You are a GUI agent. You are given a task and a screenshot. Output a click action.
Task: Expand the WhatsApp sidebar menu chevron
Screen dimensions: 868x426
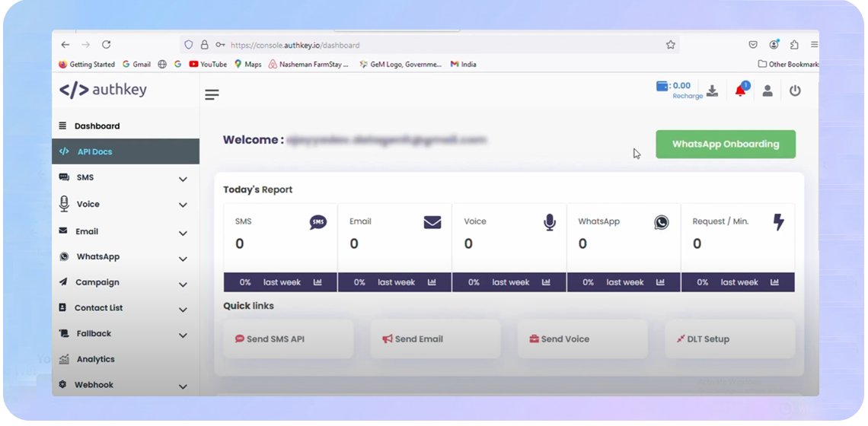[x=183, y=259]
